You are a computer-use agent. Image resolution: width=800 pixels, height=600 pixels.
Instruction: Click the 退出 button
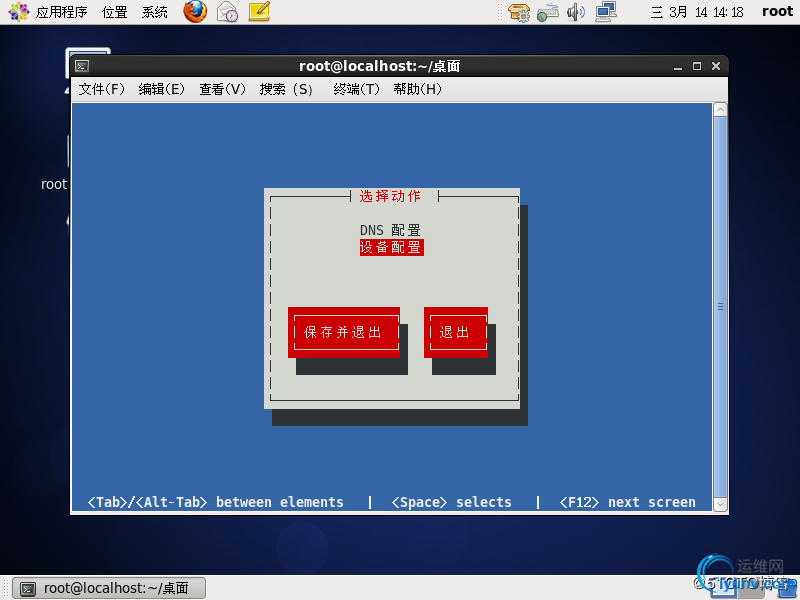click(x=456, y=332)
